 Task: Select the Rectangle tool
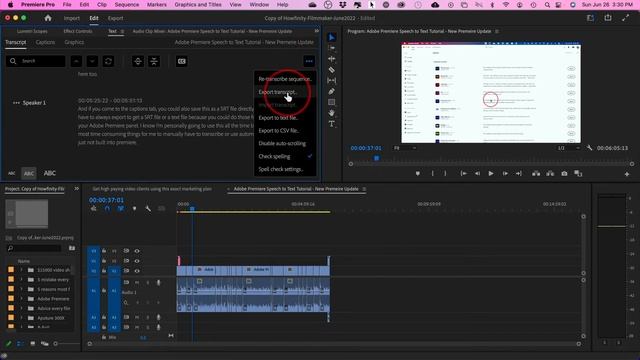click(332, 102)
